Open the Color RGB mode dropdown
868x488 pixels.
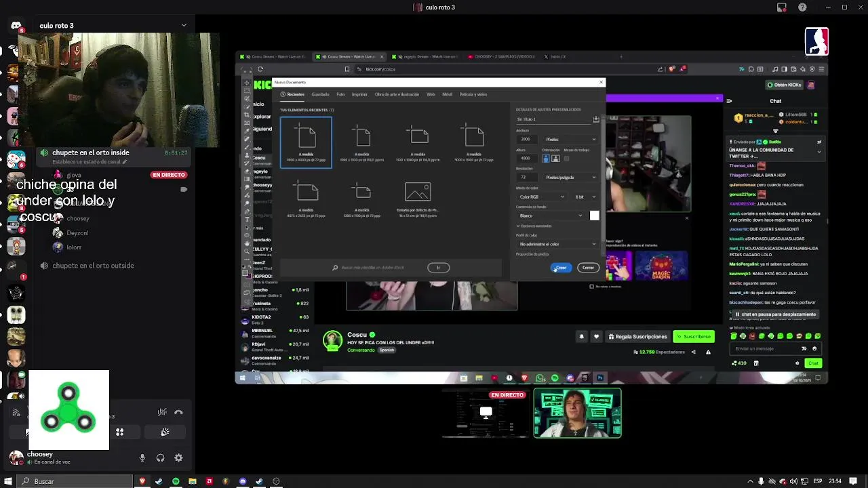pyautogui.click(x=541, y=197)
